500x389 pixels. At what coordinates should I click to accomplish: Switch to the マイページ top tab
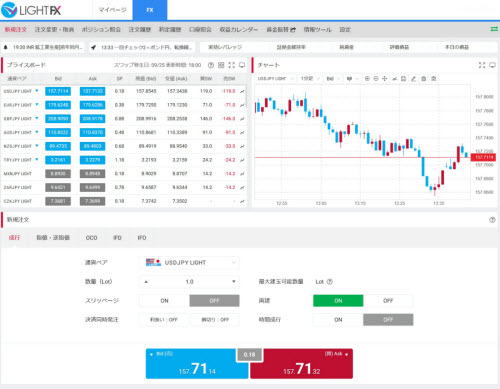[112, 10]
